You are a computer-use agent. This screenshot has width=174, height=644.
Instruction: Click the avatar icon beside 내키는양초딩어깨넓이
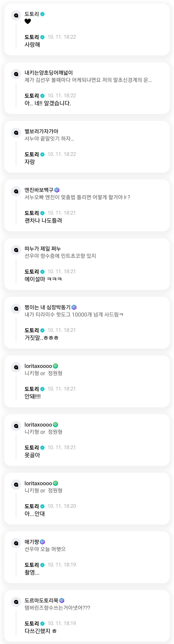point(16,74)
